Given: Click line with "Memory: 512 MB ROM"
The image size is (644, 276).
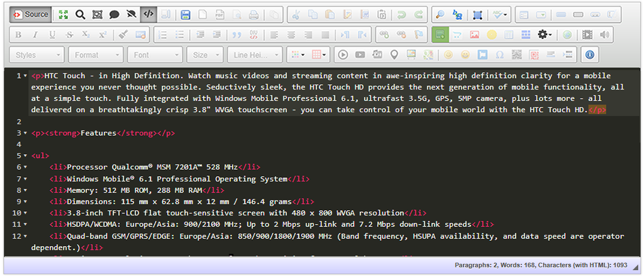Looking at the screenshot, I should pyautogui.click(x=137, y=191).
